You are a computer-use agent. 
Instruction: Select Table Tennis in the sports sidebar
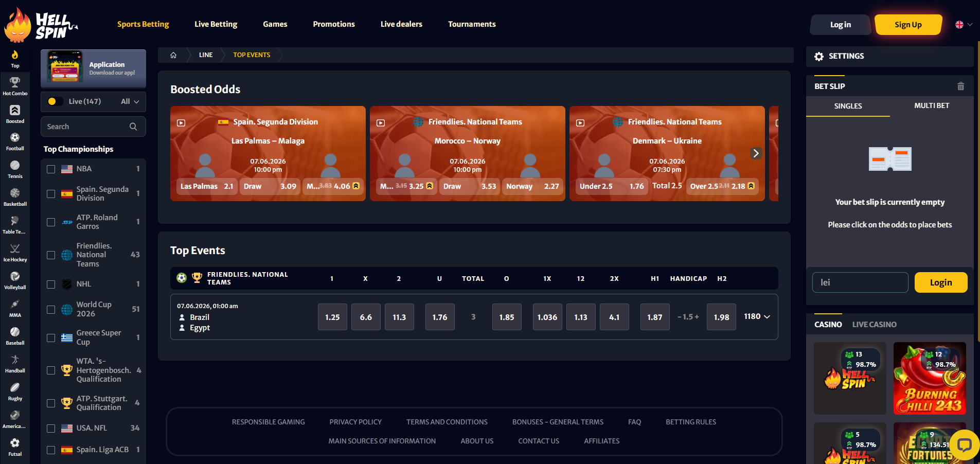(x=15, y=225)
